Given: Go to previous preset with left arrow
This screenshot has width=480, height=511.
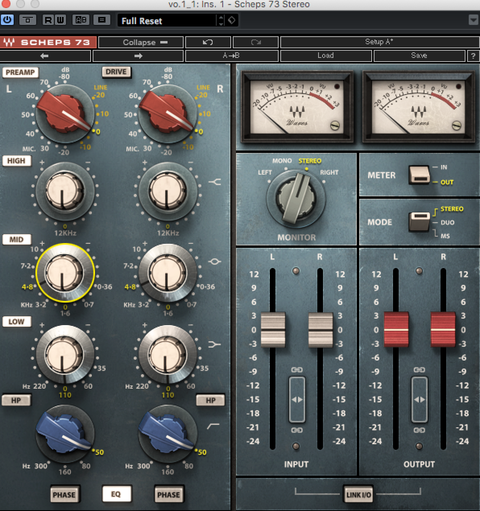Looking at the screenshot, I should coord(45,56).
